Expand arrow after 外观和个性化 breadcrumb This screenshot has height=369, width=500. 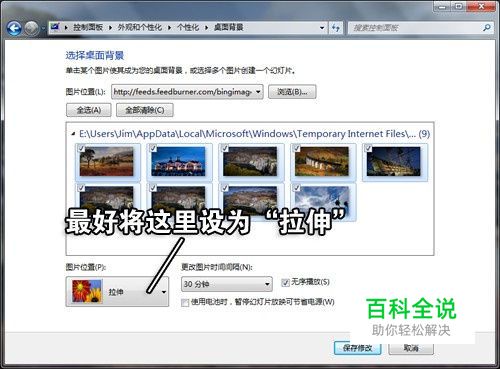click(170, 28)
